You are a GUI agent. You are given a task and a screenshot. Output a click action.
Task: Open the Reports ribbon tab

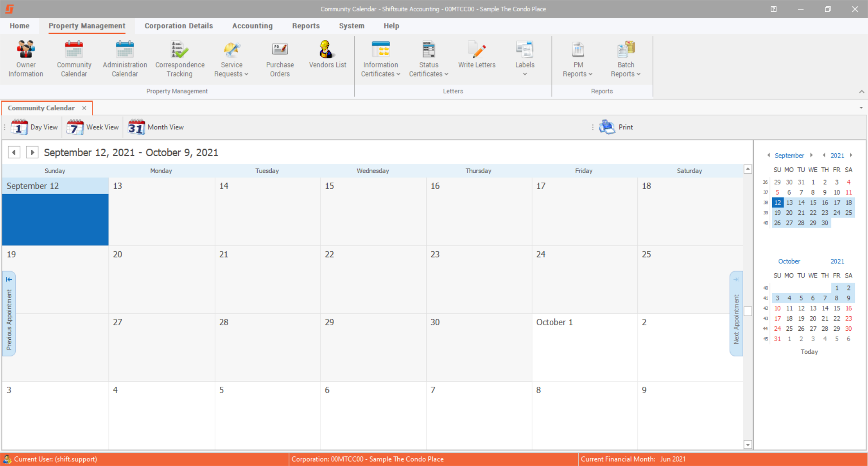coord(306,26)
